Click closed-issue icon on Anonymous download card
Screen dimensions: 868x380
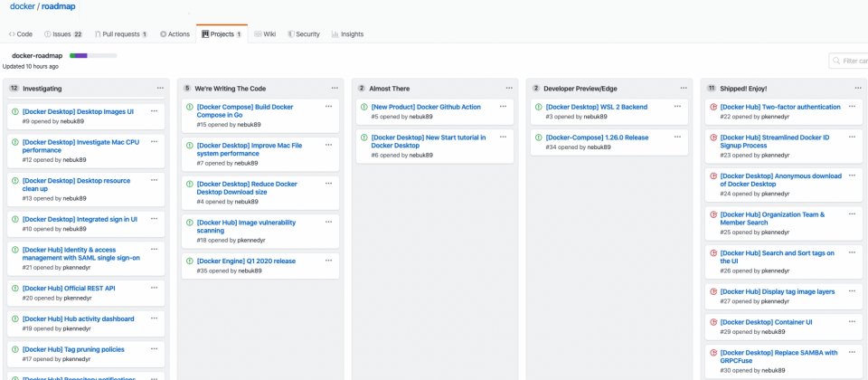pos(713,176)
